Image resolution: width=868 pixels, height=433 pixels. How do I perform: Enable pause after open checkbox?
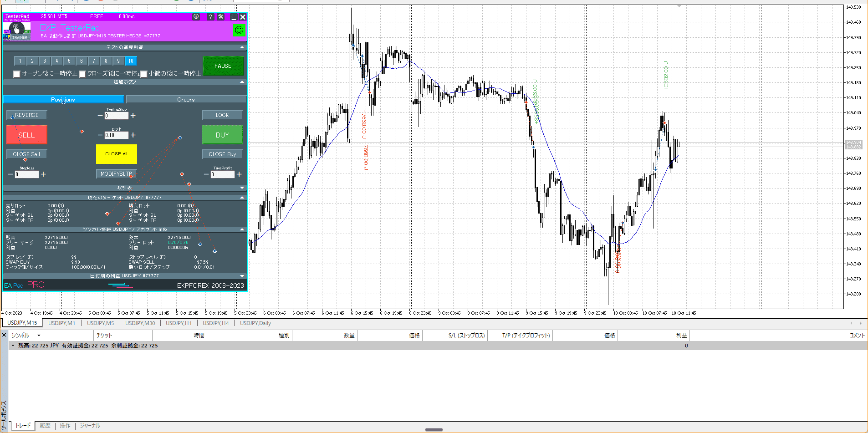pyautogui.click(x=17, y=74)
